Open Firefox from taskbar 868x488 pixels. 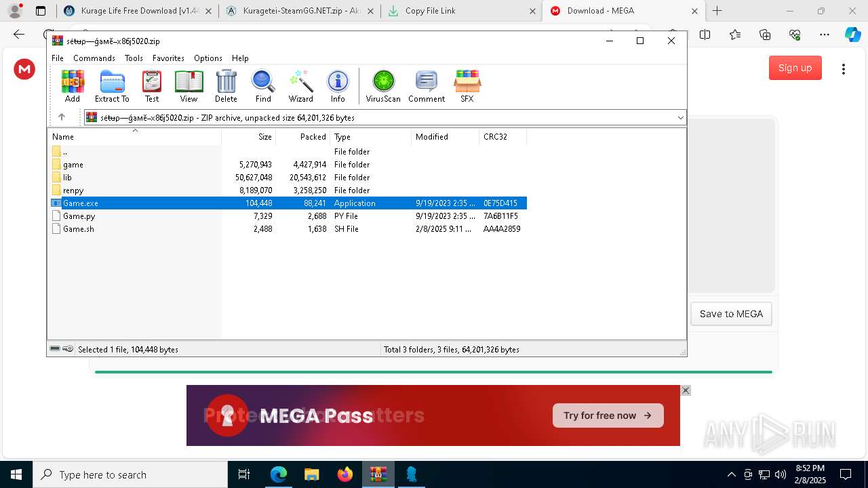(345, 474)
